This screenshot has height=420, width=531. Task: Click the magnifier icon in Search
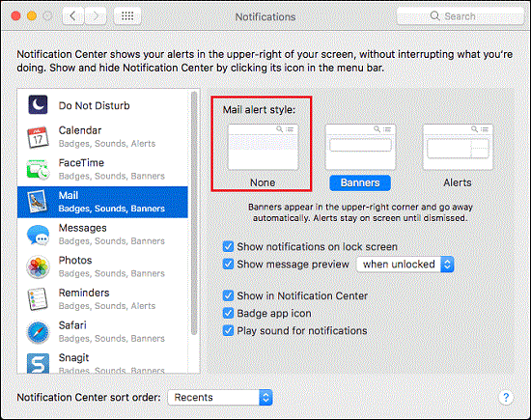[434, 15]
